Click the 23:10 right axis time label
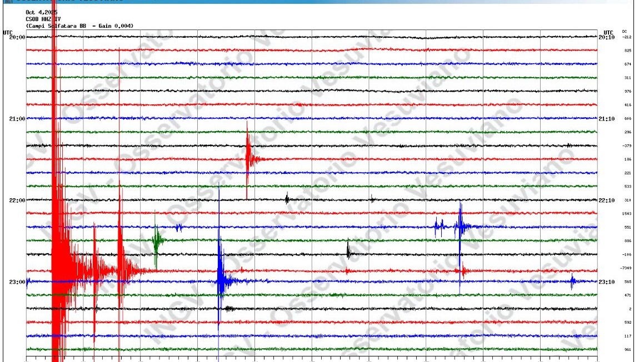 (x=606, y=282)
